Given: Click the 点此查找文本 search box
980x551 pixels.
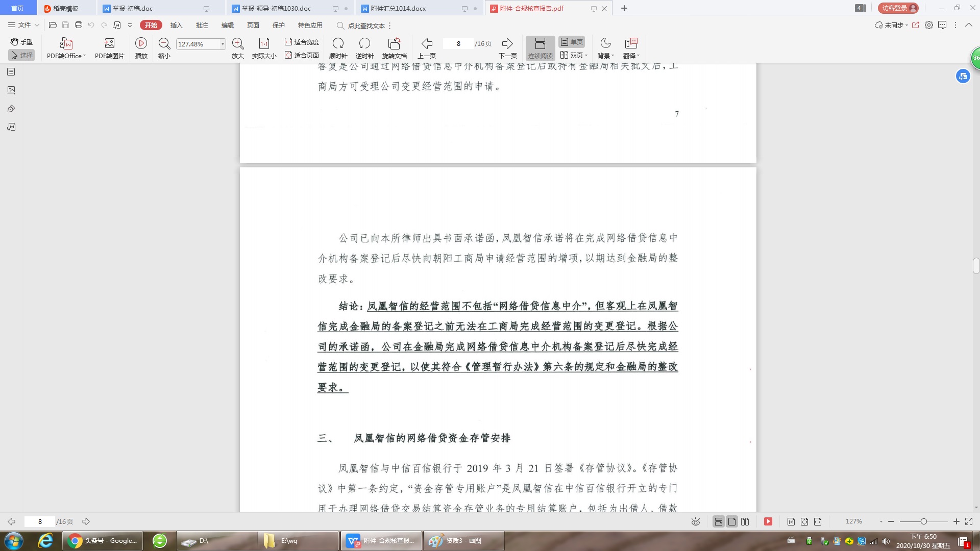Looking at the screenshot, I should [366, 26].
